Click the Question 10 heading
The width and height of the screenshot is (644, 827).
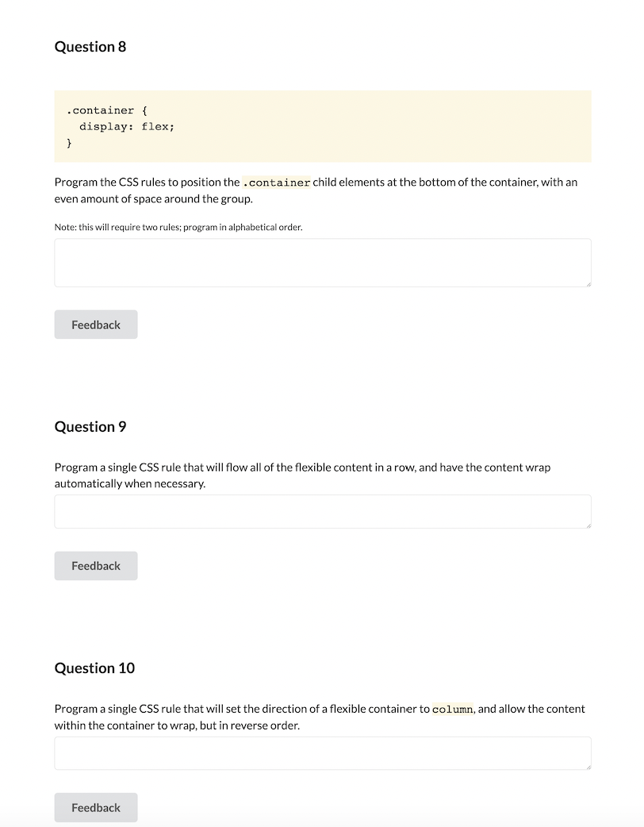[94, 667]
